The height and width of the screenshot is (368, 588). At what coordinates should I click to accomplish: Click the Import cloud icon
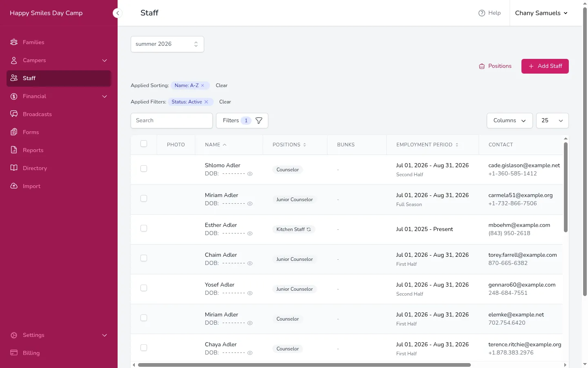14,186
